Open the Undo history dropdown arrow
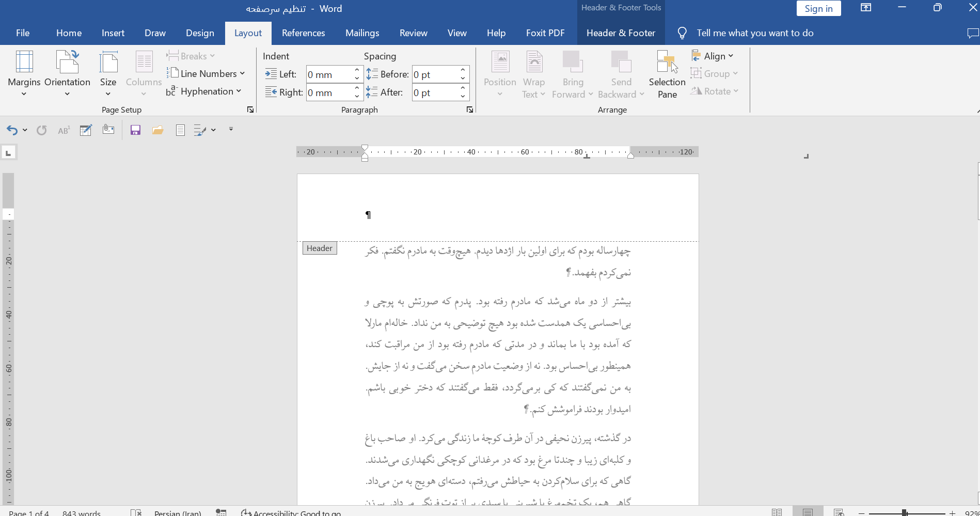 pyautogui.click(x=25, y=130)
